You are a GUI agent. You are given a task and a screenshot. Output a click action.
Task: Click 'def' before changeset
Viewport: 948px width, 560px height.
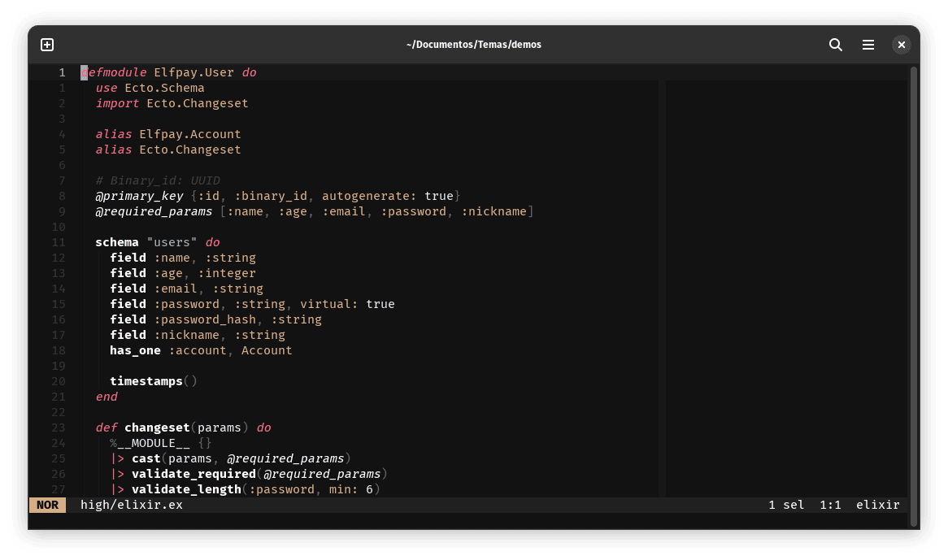(x=107, y=428)
